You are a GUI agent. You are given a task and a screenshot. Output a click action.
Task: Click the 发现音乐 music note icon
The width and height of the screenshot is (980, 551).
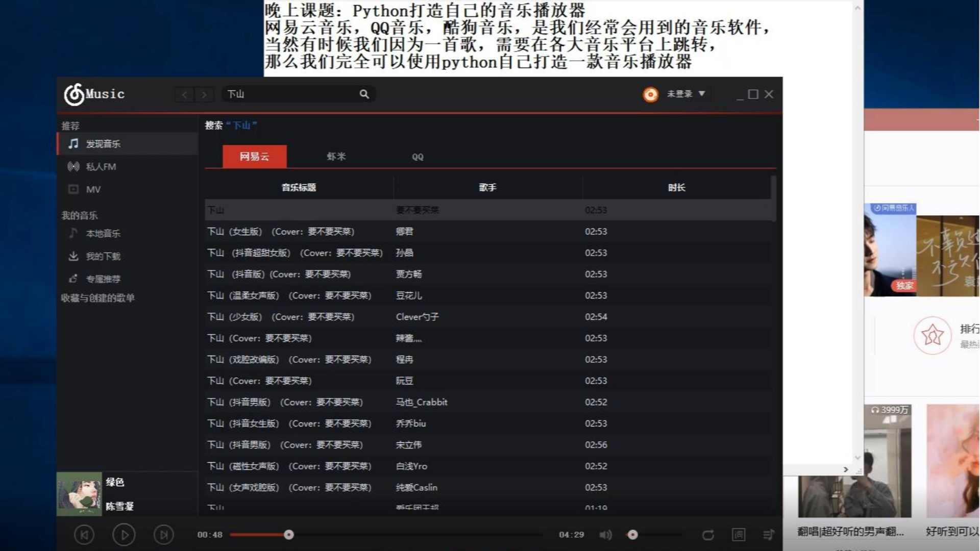(x=73, y=143)
